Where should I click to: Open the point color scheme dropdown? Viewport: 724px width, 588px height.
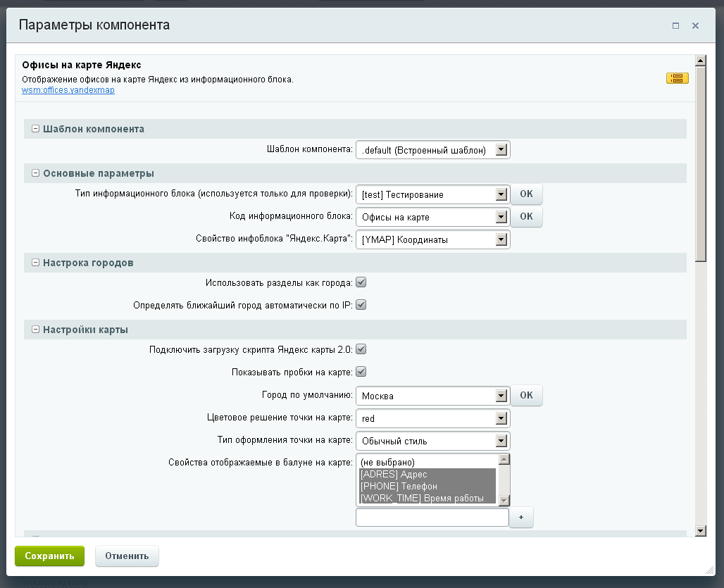[x=432, y=418]
